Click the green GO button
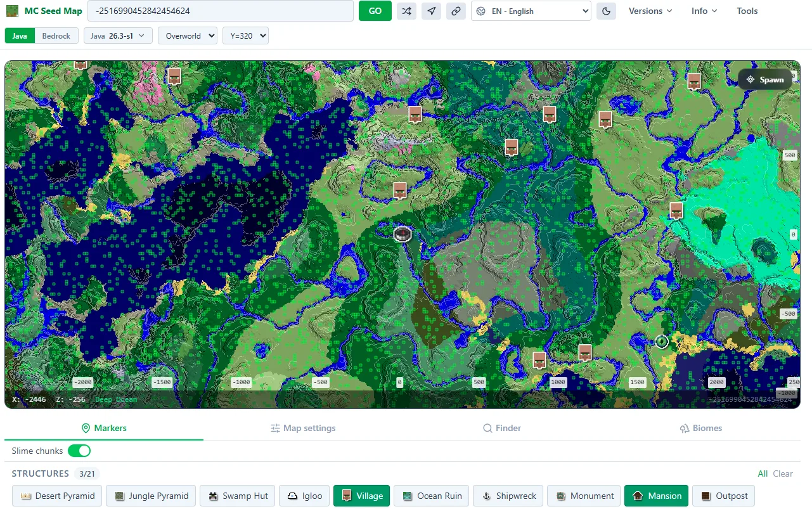812x509 pixels. pyautogui.click(x=375, y=11)
